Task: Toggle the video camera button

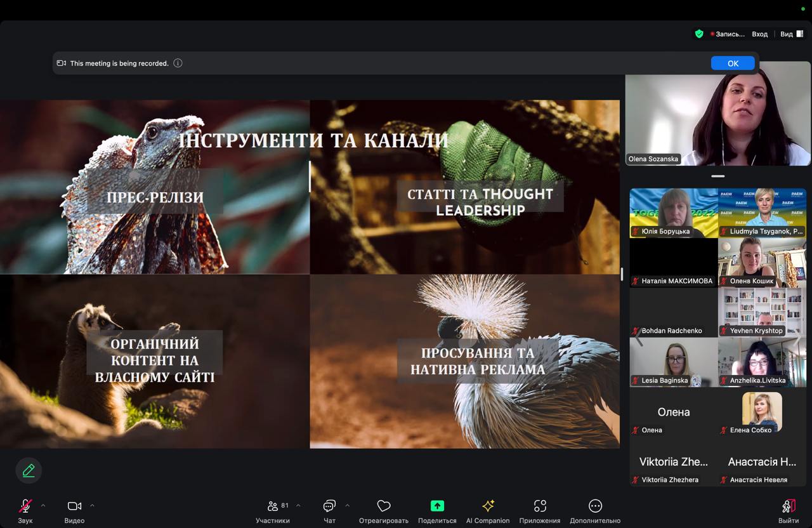Action: point(74,506)
